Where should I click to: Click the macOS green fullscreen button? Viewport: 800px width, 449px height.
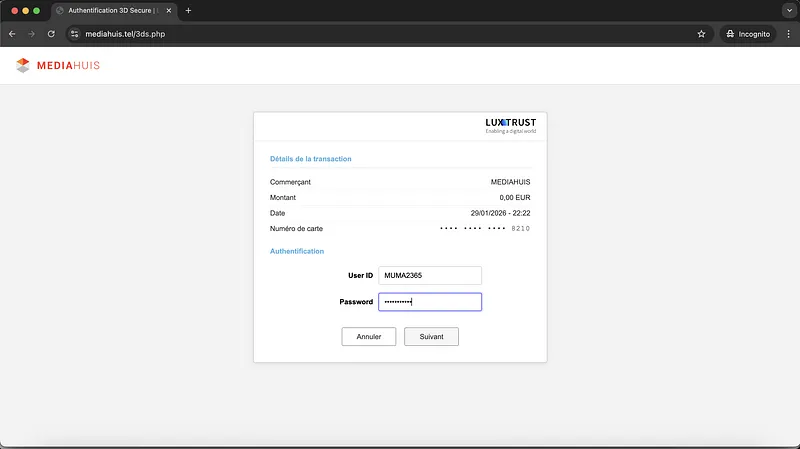[36, 10]
